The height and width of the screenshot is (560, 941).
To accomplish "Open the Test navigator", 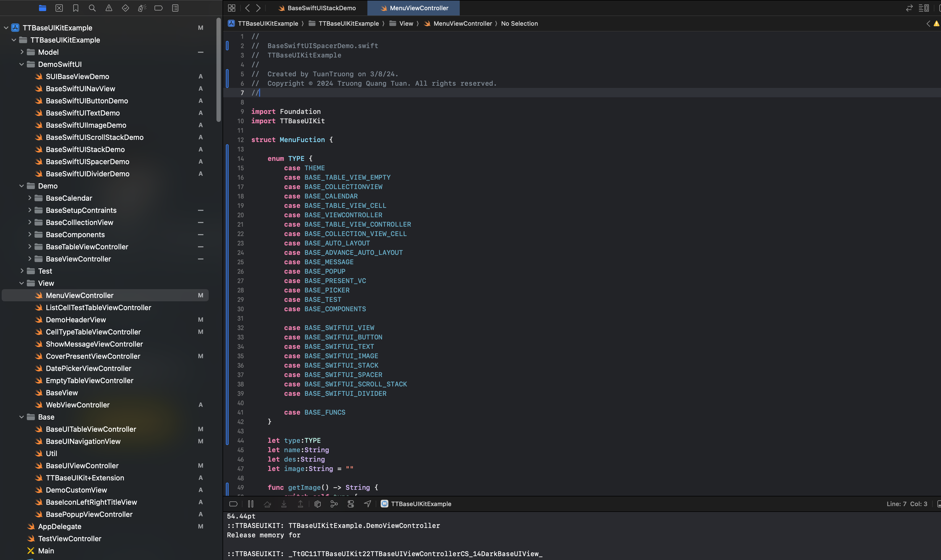I will tap(125, 8).
